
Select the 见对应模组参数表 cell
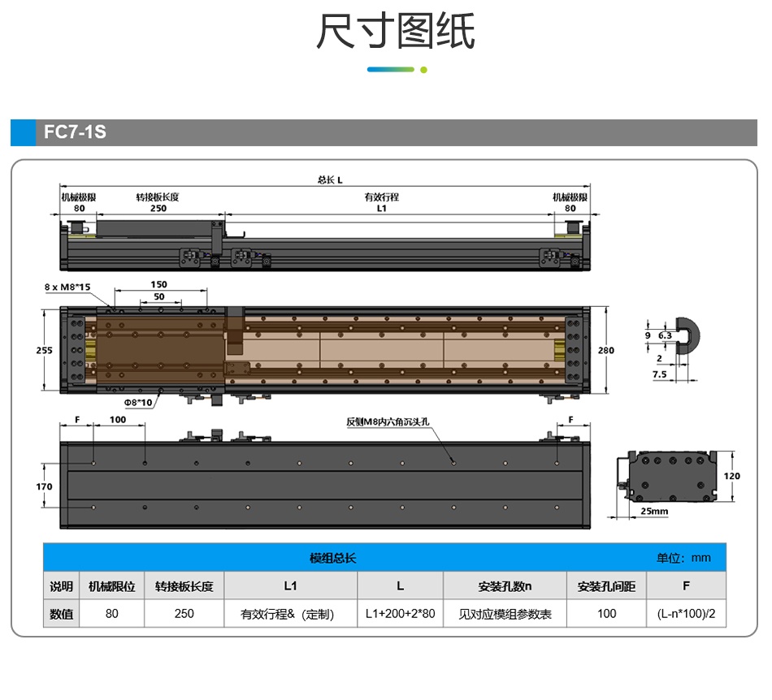click(x=505, y=614)
